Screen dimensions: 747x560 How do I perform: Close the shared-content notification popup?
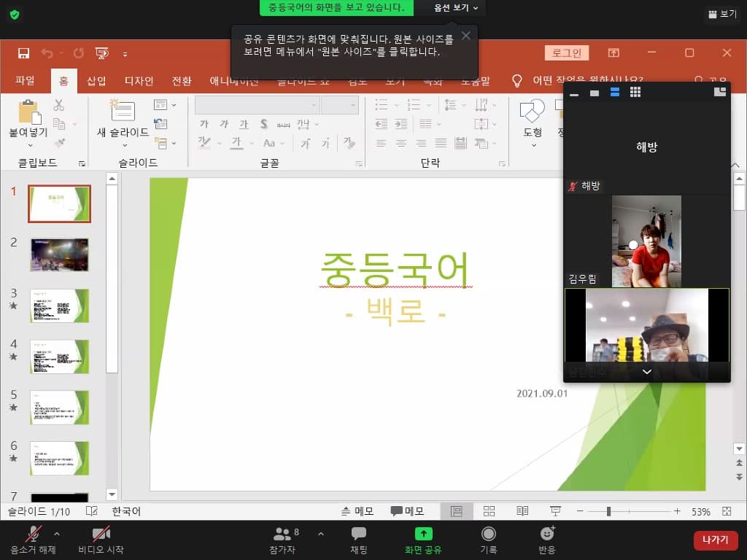466,36
